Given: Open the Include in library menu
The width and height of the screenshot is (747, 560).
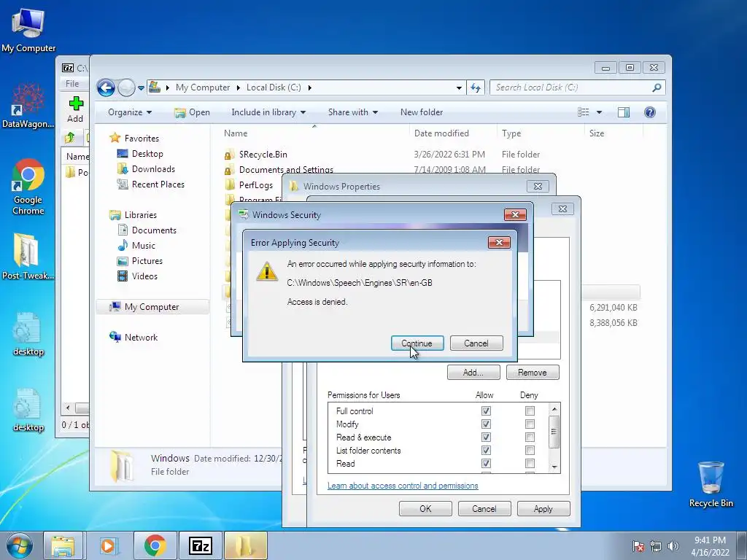Looking at the screenshot, I should point(268,112).
